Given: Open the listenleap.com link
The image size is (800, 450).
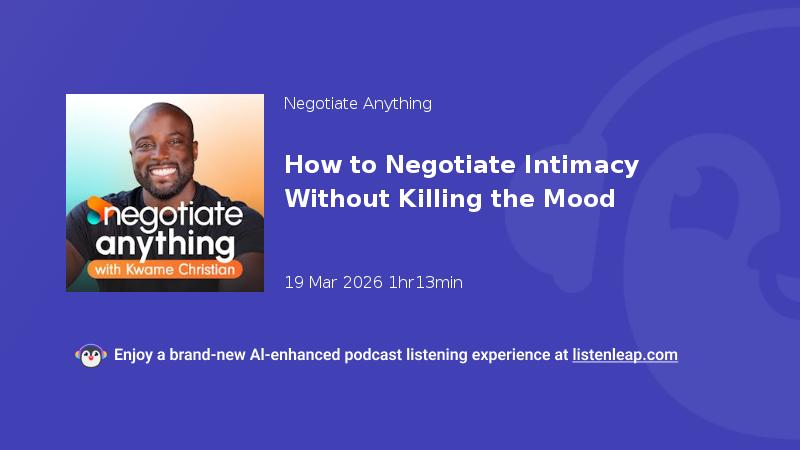Looking at the screenshot, I should click(x=625, y=355).
